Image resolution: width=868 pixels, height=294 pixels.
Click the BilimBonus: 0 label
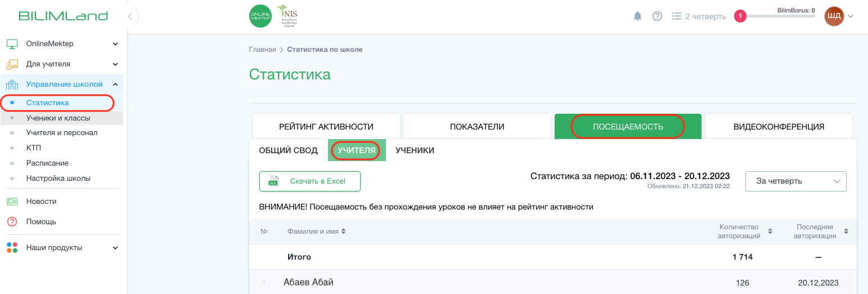pyautogui.click(x=796, y=10)
